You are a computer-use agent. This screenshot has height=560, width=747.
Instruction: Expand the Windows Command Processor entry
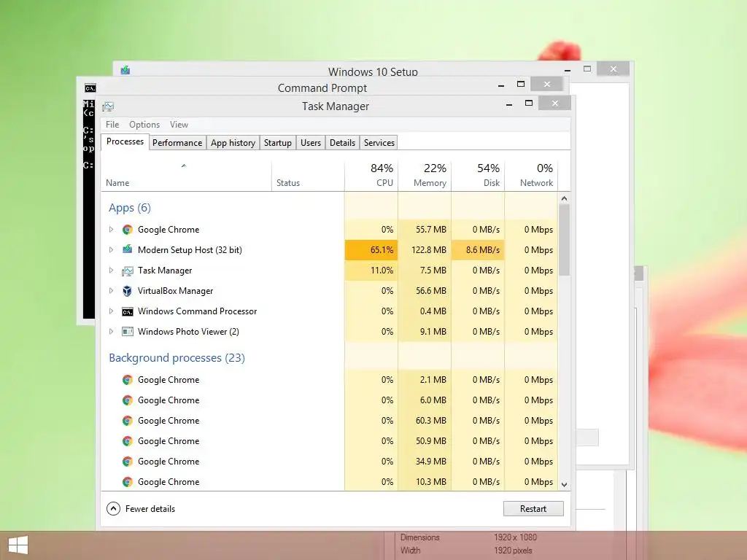point(111,311)
